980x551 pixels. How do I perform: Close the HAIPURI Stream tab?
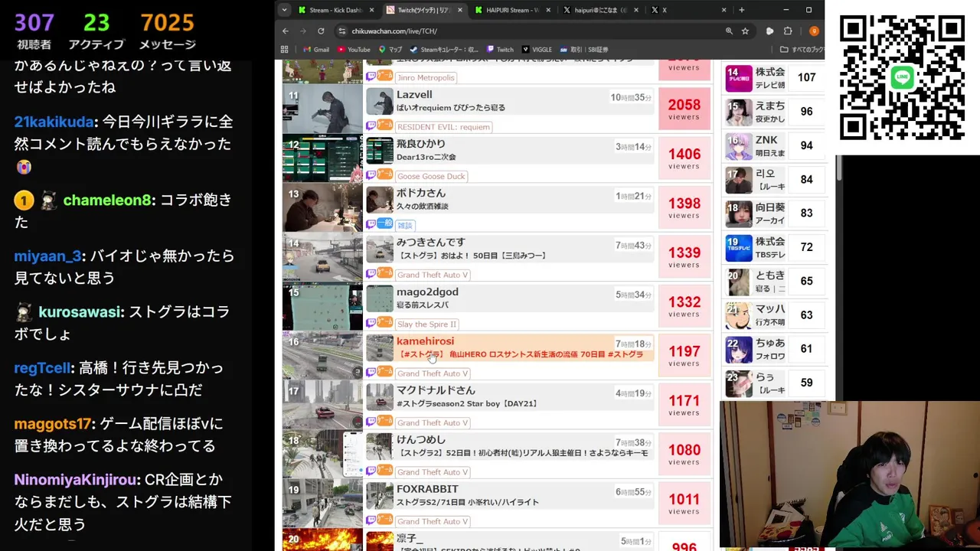(x=548, y=10)
